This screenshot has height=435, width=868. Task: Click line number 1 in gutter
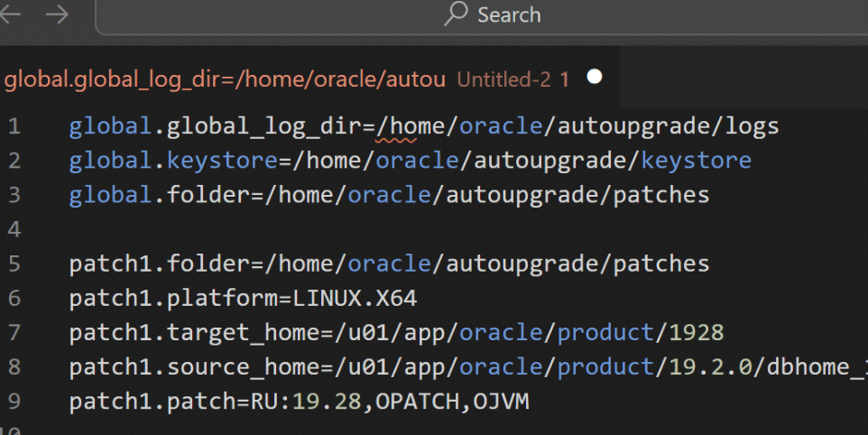(14, 126)
